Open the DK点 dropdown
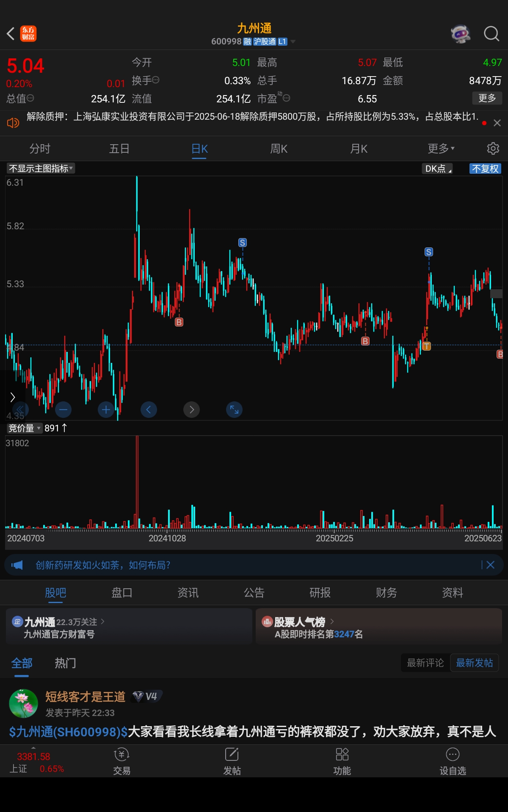The width and height of the screenshot is (508, 812). pos(438,168)
